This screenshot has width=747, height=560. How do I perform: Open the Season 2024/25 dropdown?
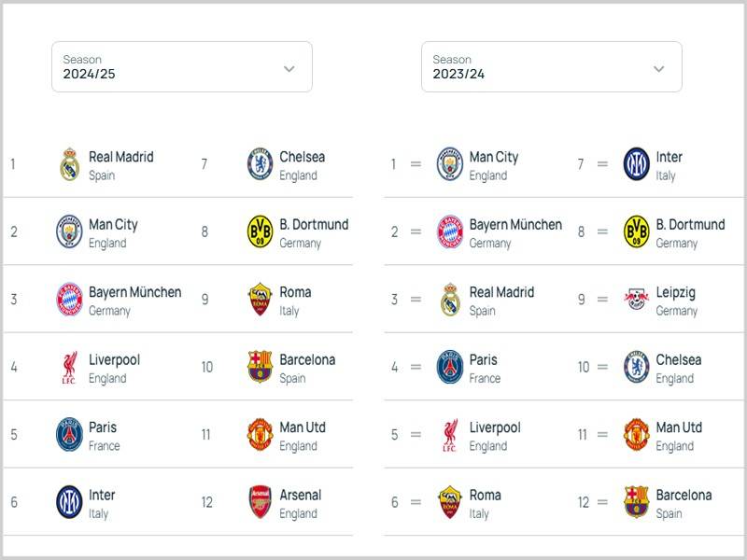pos(181,67)
